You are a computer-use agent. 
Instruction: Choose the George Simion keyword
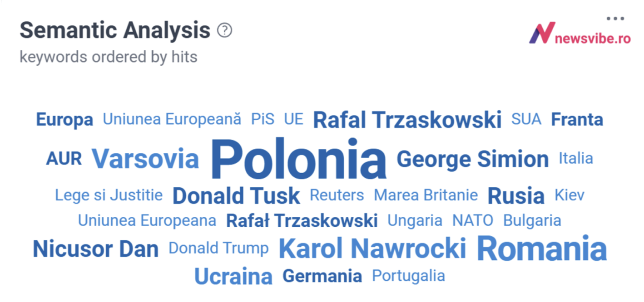(473, 159)
